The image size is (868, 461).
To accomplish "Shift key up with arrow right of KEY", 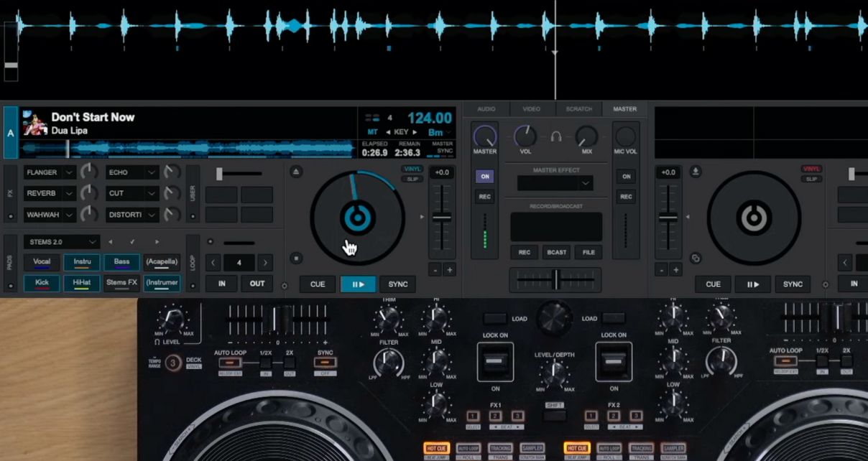I will (x=415, y=132).
